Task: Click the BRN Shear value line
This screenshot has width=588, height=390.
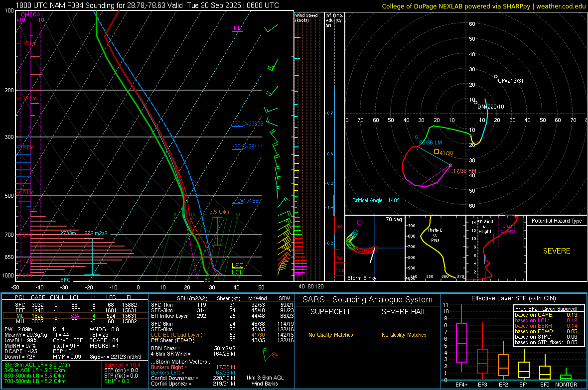Action: coord(193,348)
